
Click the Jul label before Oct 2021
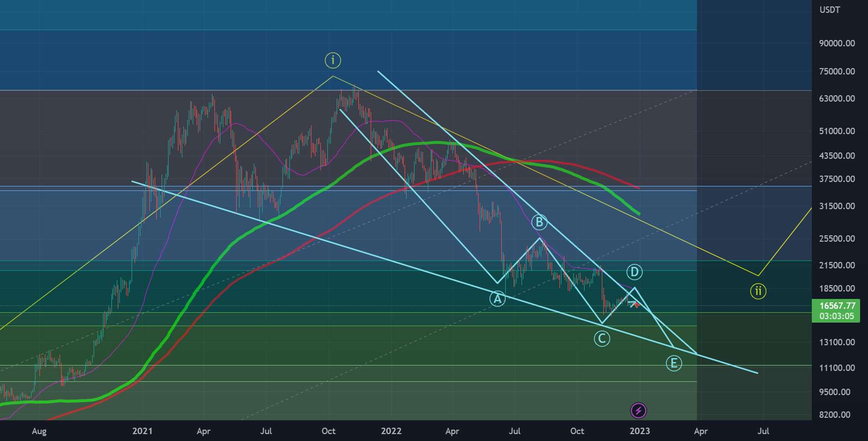point(266,431)
